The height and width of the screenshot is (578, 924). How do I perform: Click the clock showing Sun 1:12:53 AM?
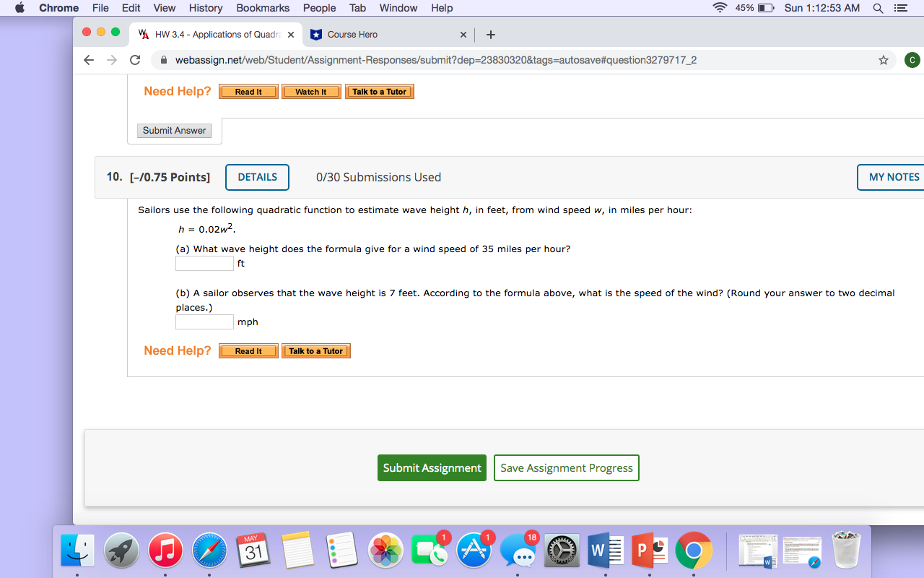[x=822, y=8]
